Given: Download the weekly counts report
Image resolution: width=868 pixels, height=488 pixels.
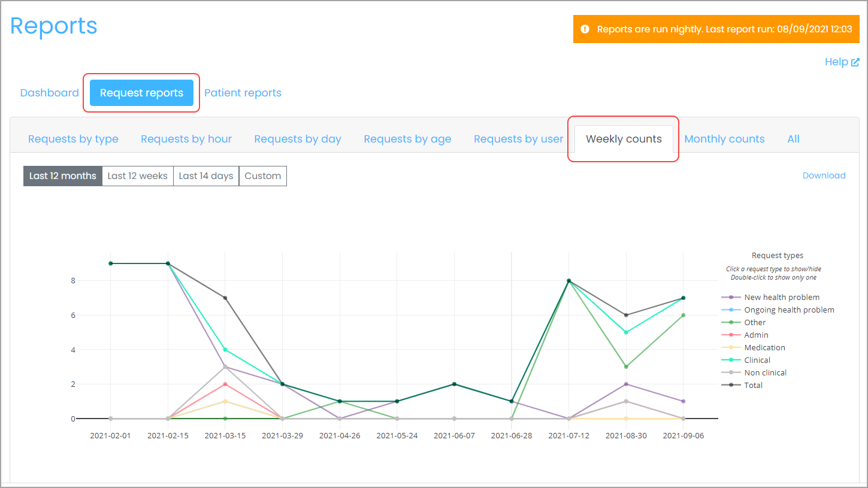Looking at the screenshot, I should (x=824, y=175).
